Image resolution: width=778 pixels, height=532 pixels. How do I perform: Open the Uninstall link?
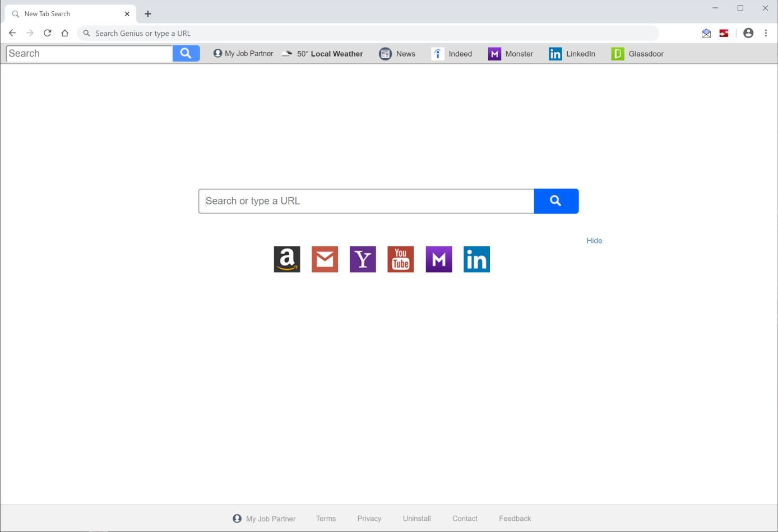click(x=417, y=519)
